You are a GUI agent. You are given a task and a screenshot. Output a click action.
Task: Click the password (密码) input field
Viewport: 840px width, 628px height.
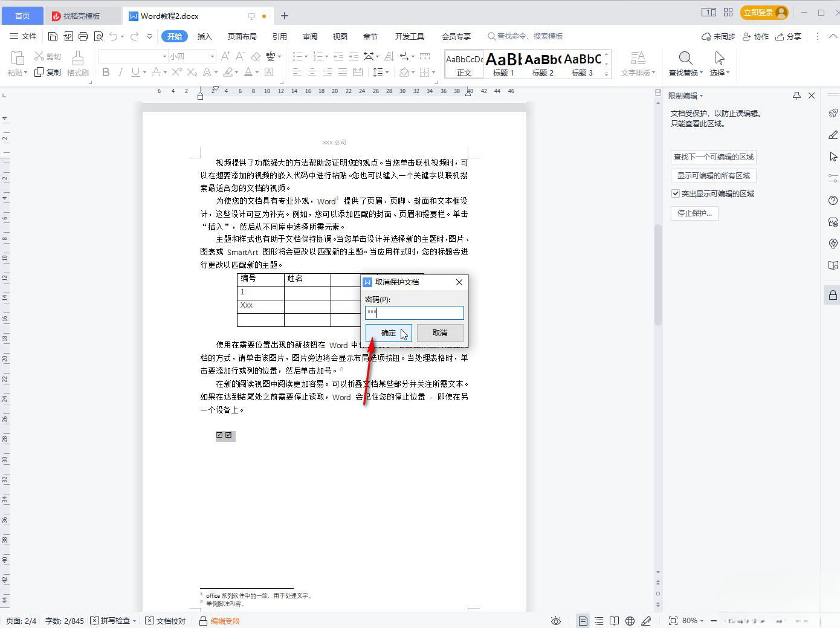pos(415,312)
